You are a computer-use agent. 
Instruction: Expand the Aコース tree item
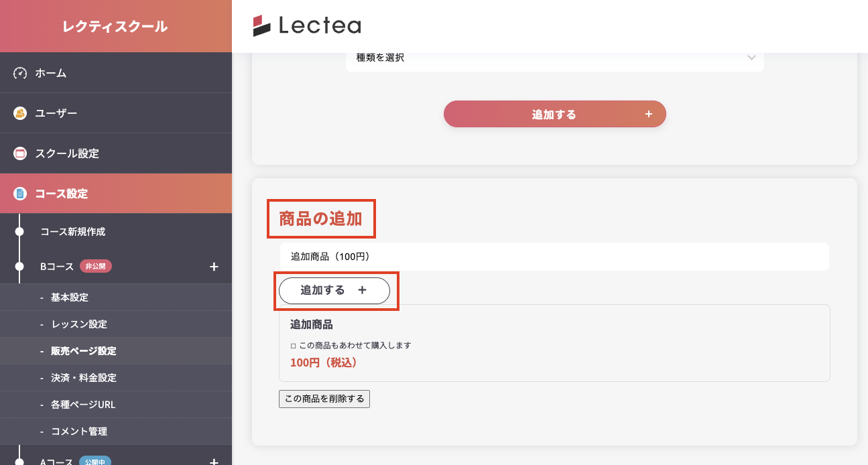57,461
